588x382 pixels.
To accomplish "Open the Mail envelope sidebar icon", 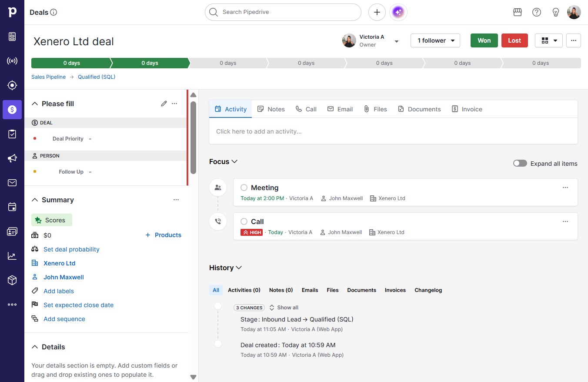I will pos(12,183).
